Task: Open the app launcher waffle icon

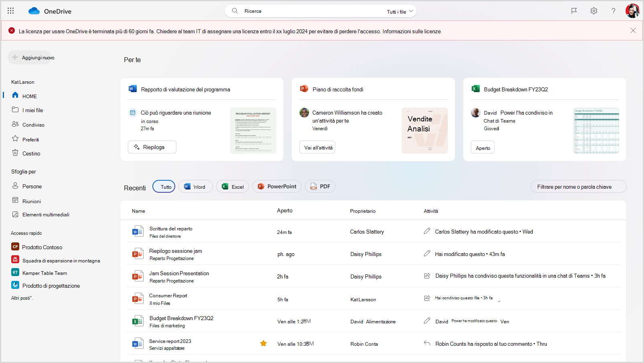Action: [11, 11]
